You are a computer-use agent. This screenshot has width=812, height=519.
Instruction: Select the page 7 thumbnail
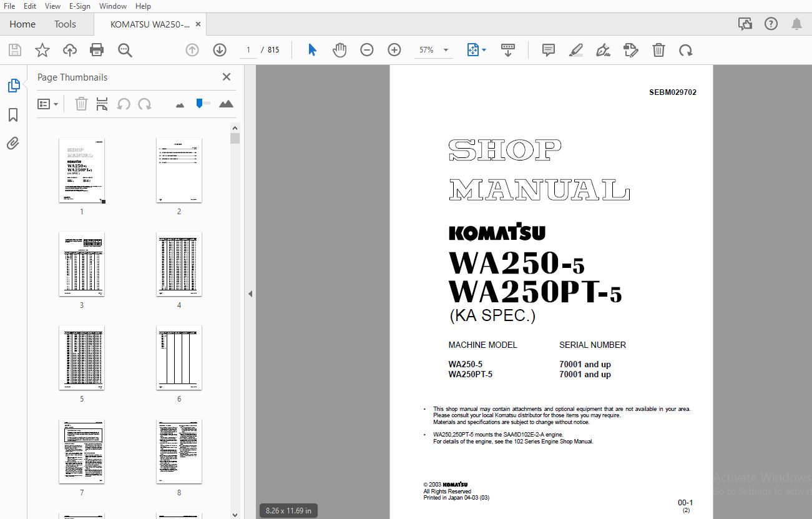(x=82, y=452)
